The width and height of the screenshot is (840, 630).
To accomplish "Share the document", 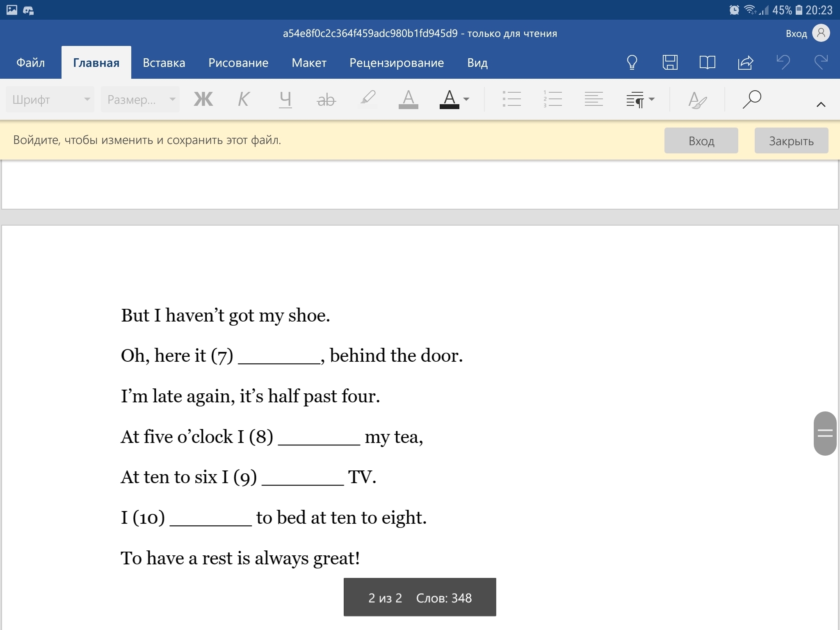I will 745,62.
